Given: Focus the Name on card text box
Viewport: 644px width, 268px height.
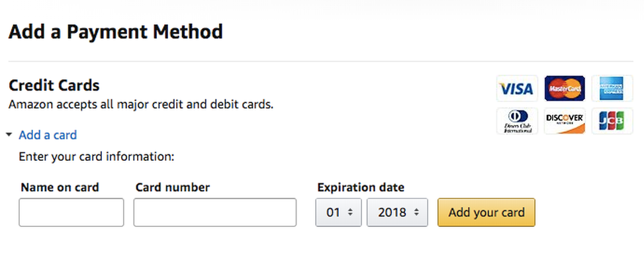Looking at the screenshot, I should point(71,212).
